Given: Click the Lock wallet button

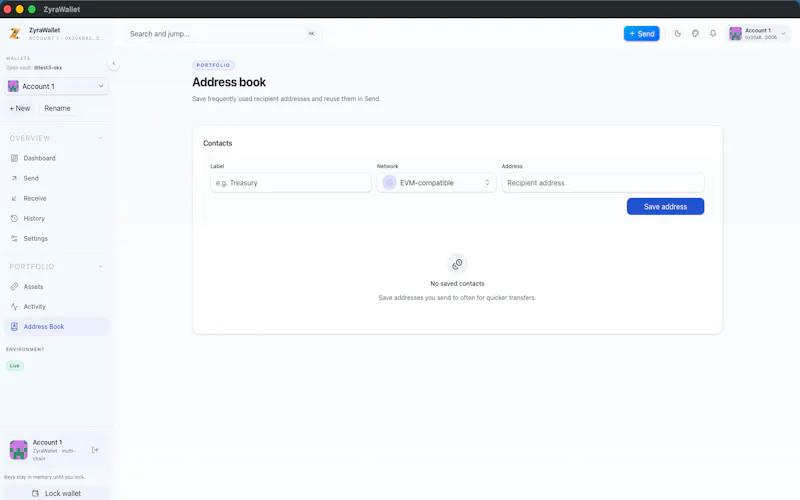Looking at the screenshot, I should coord(57,493).
